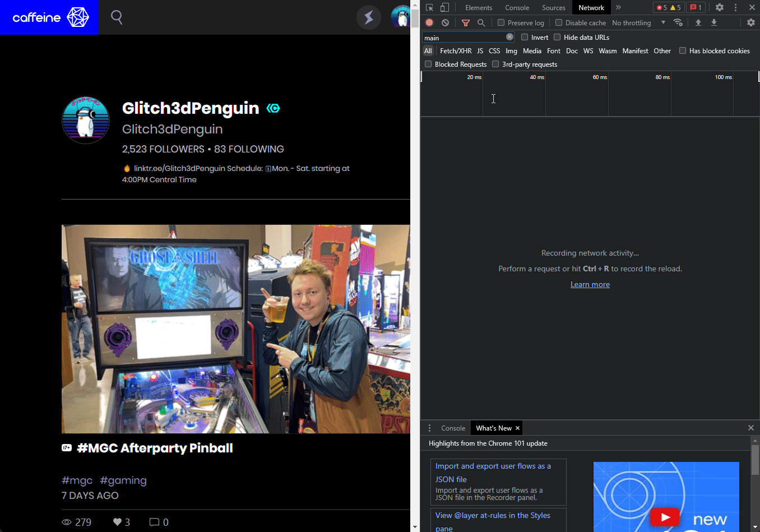760x532 pixels.
Task: Open Import and export user flows link
Action: pos(493,473)
